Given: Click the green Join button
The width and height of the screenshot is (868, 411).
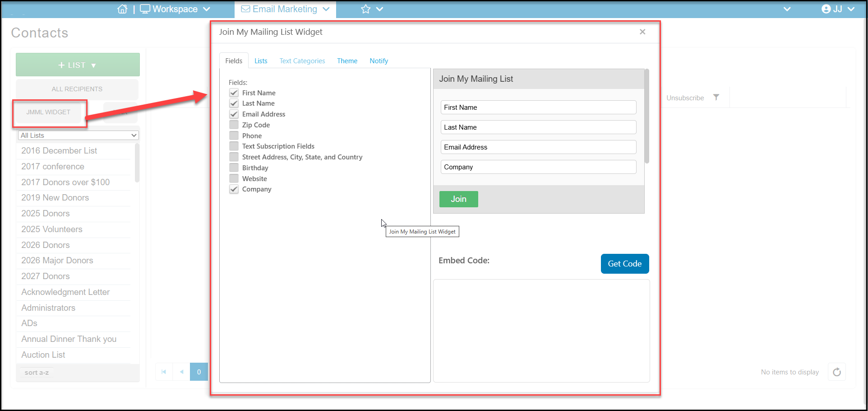Looking at the screenshot, I should (x=459, y=199).
